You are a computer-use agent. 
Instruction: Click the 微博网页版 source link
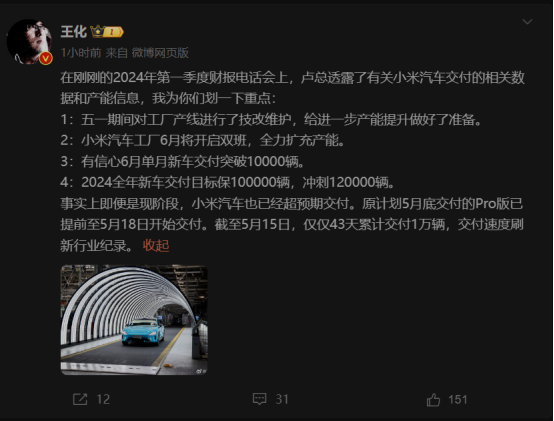pos(160,53)
